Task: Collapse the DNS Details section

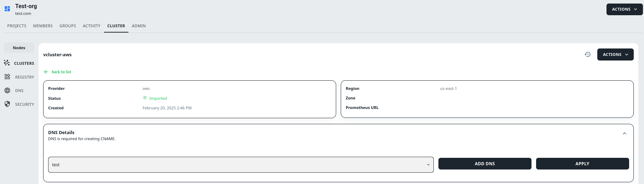Action: (625, 133)
